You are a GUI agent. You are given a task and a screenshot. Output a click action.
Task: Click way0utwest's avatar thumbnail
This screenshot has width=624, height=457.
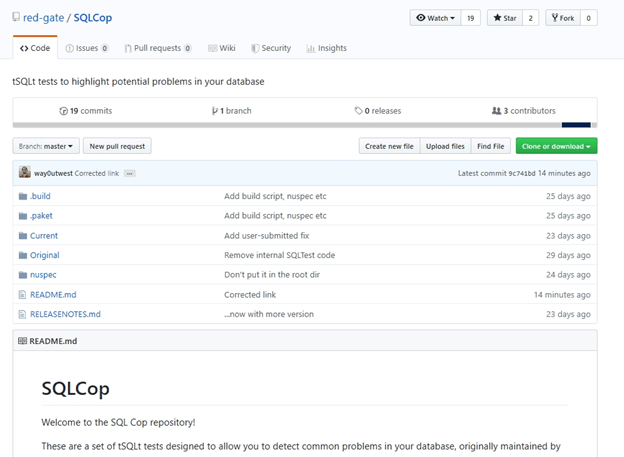pos(24,173)
